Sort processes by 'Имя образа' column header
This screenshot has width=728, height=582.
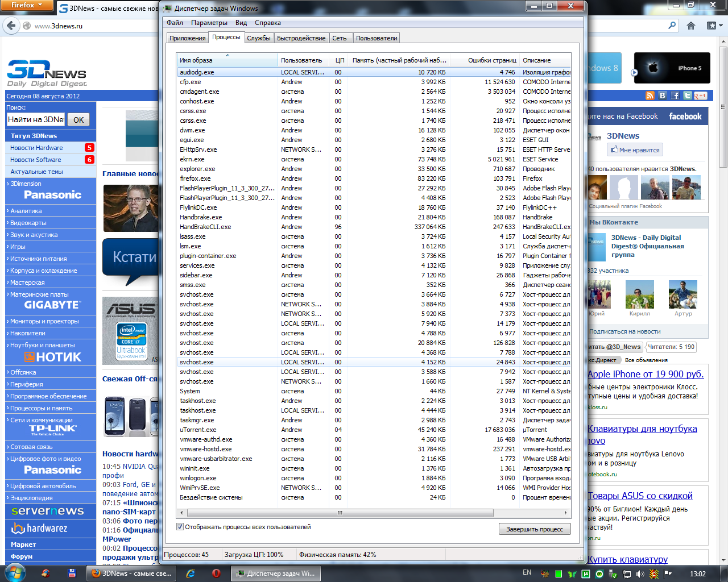click(227, 60)
